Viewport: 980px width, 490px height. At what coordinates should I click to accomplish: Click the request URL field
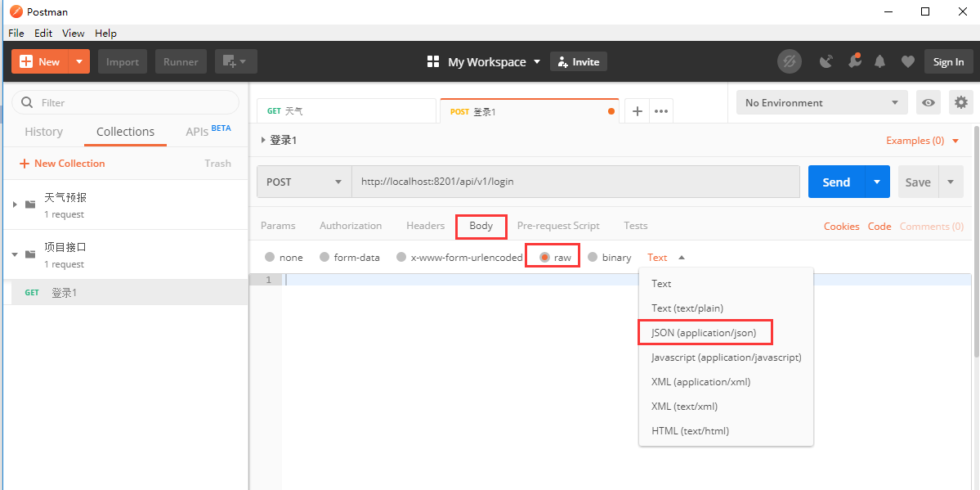click(575, 182)
